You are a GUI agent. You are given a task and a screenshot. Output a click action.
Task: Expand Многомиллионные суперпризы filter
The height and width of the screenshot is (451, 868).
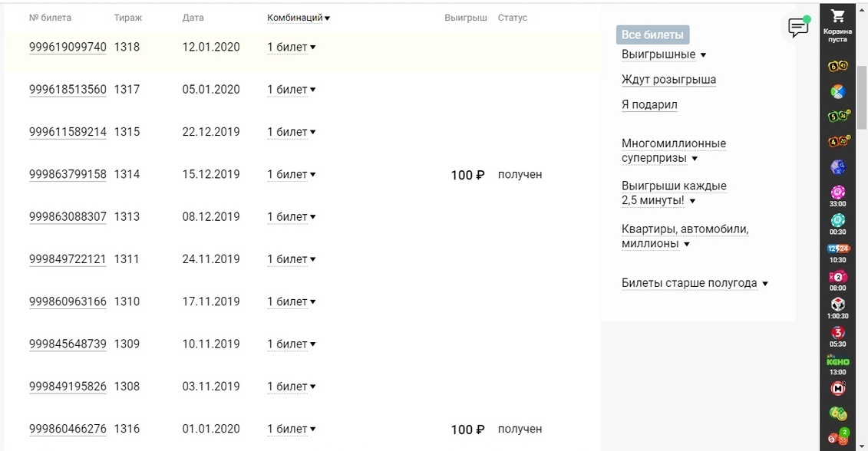[x=673, y=150]
